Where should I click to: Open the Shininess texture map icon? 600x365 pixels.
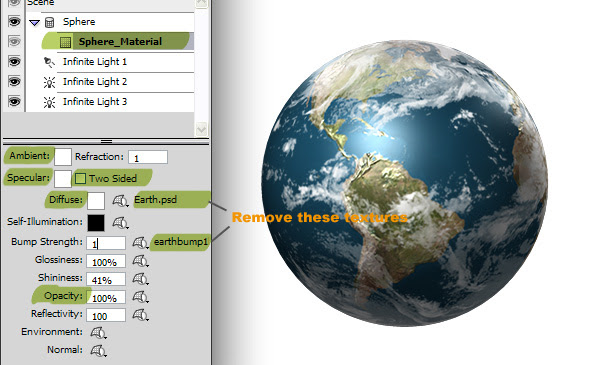(x=140, y=279)
